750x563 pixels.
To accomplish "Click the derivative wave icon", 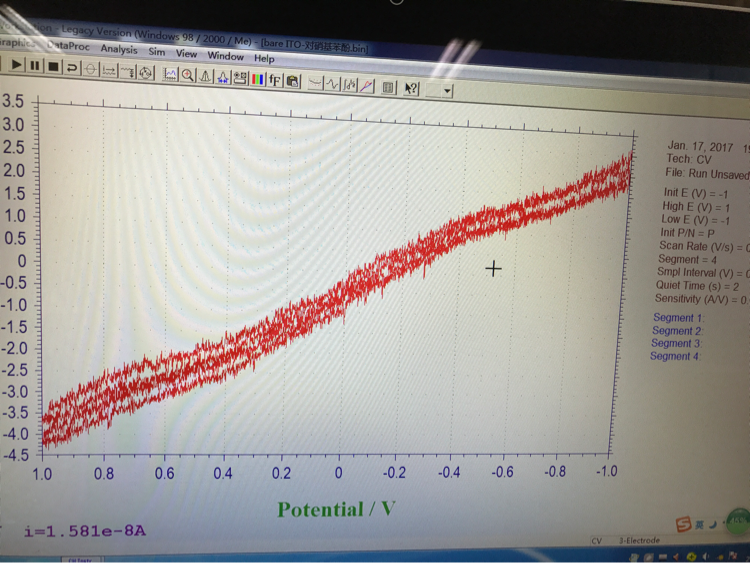I will pyautogui.click(x=332, y=84).
